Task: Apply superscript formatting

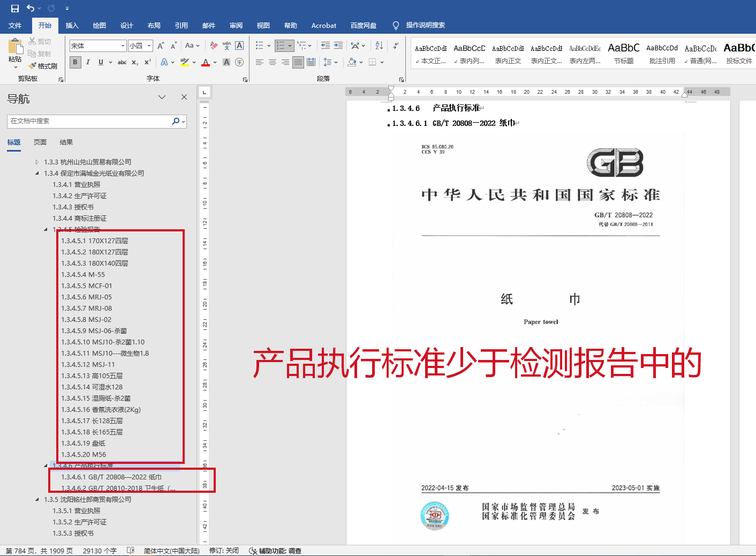Action: click(x=148, y=62)
